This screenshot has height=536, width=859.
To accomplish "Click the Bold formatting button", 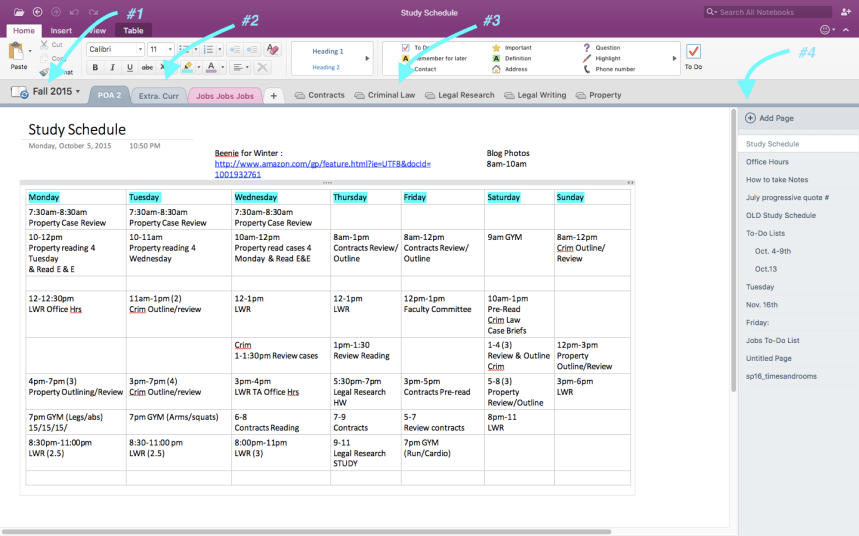I will [95, 67].
